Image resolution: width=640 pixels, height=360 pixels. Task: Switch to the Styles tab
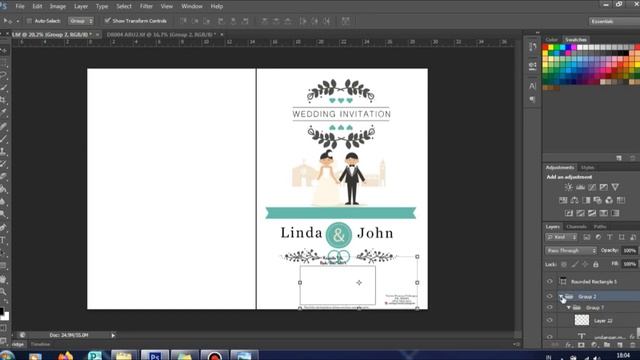coord(587,167)
